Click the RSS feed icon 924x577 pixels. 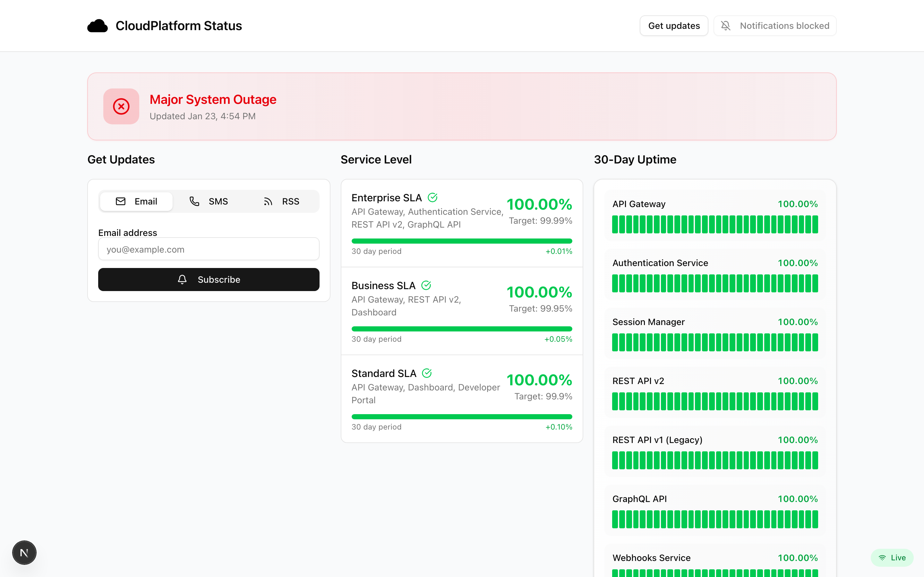coord(269,201)
